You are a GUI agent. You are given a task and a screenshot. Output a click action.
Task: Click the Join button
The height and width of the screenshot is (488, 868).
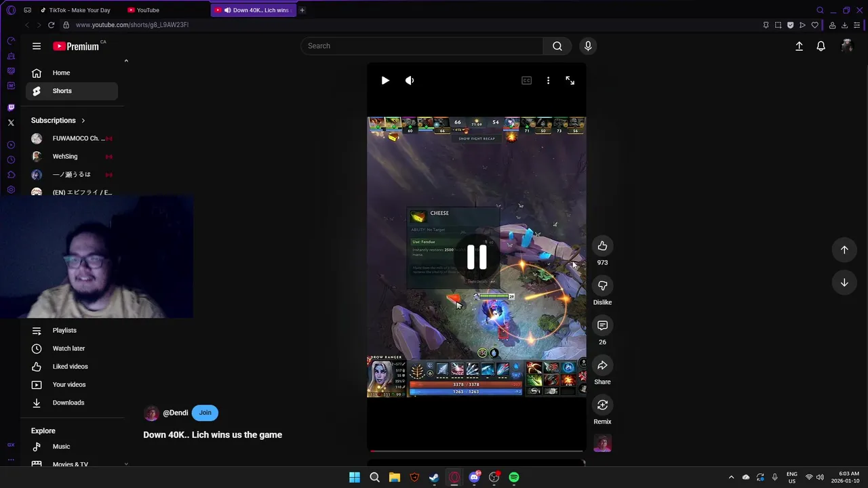click(x=205, y=413)
